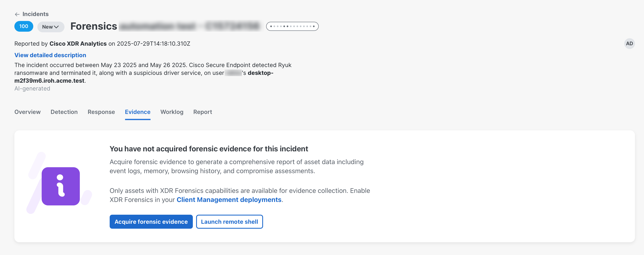Open the Response tab
Image resolution: width=644 pixels, height=255 pixels.
(101, 112)
